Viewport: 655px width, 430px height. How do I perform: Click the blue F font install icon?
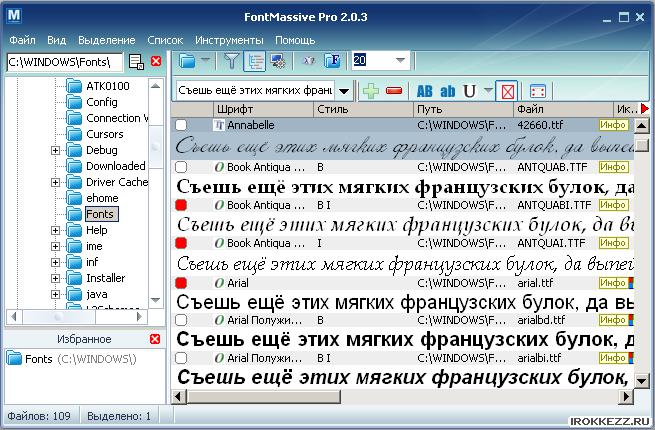[333, 61]
